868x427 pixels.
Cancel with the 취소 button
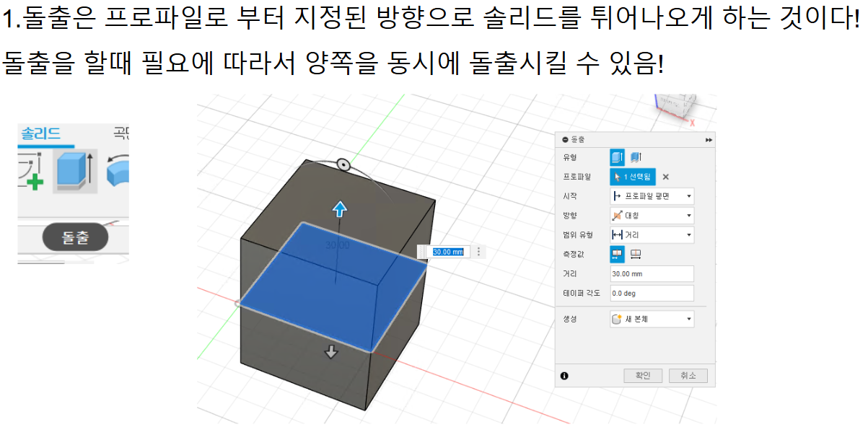tap(688, 376)
